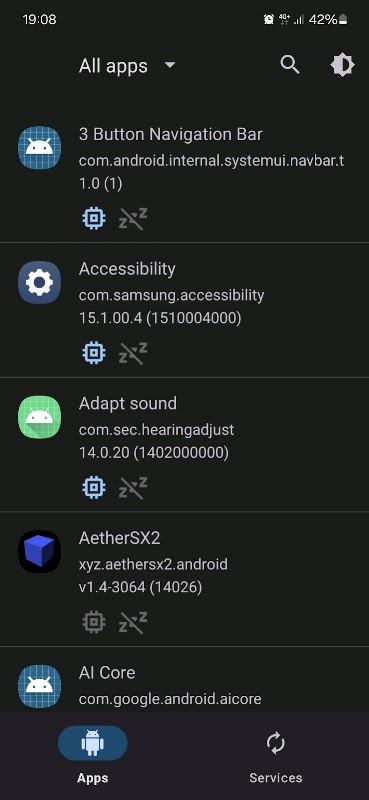Image resolution: width=369 pixels, height=800 pixels.
Task: Open the search magnifier icon
Action: (x=290, y=65)
